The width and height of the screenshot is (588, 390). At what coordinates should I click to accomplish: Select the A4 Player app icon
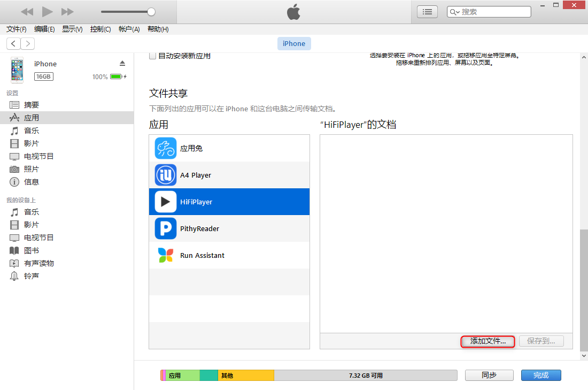tap(165, 175)
